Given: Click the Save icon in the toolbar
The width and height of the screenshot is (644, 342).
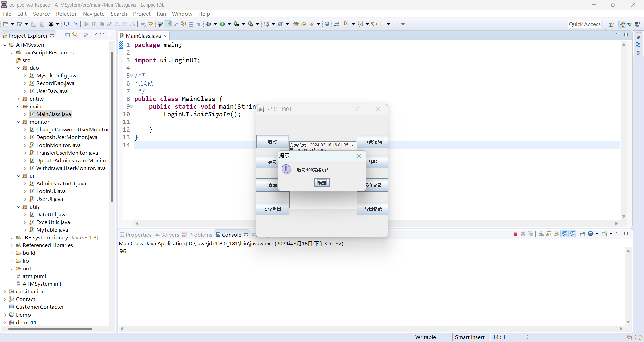Looking at the screenshot, I should 34,24.
